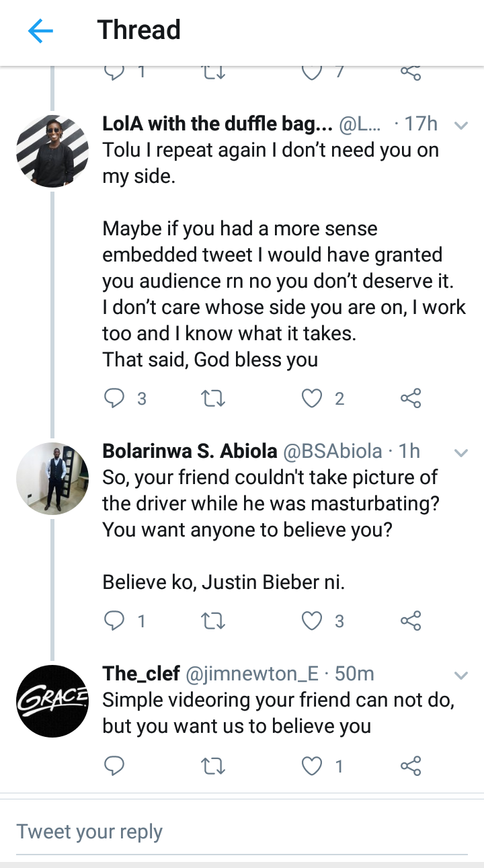Open the dropdown chevron on Bolarinwa's tweet

(461, 452)
